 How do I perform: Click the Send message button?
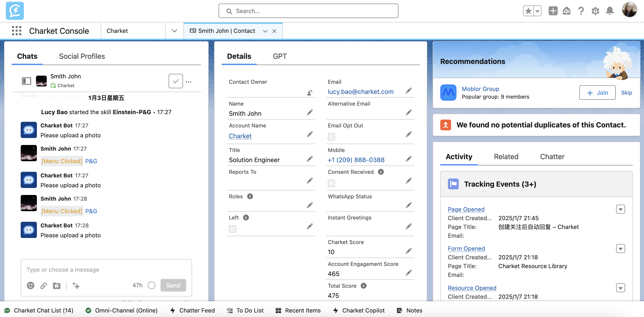pyautogui.click(x=173, y=285)
